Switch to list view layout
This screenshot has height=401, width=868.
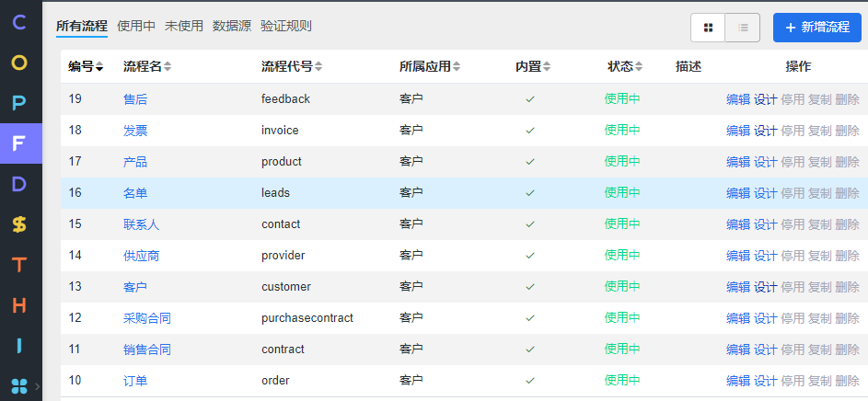point(742,28)
